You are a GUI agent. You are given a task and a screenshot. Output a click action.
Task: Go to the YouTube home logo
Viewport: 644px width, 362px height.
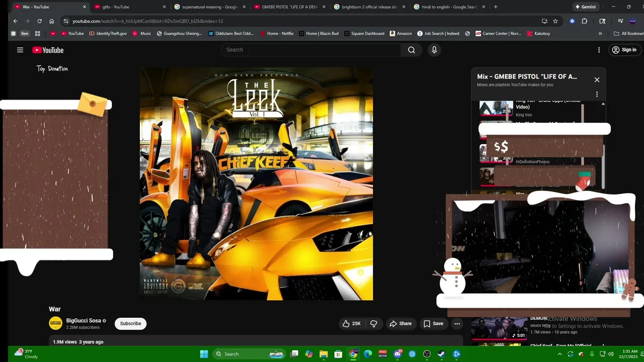[48, 50]
